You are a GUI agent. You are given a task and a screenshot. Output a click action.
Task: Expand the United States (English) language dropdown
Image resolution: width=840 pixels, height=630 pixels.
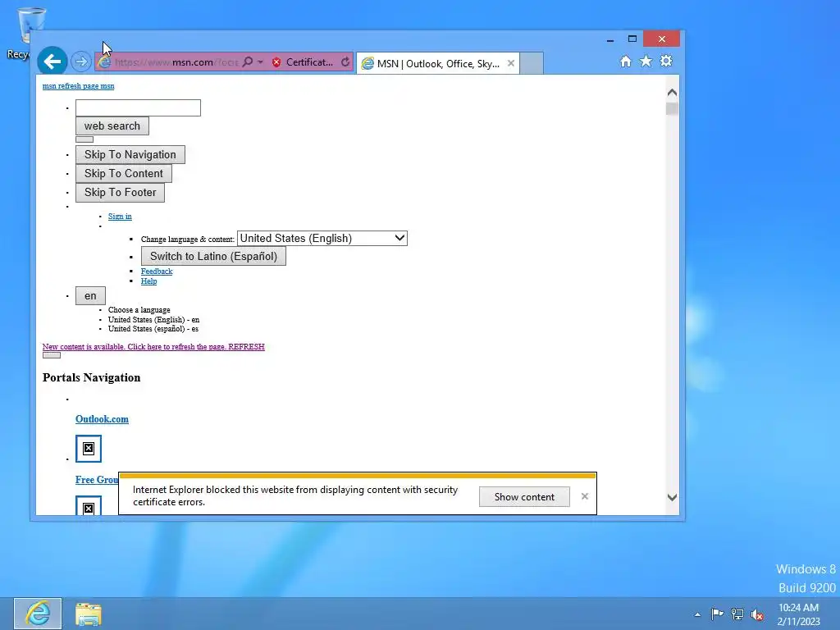pos(322,239)
